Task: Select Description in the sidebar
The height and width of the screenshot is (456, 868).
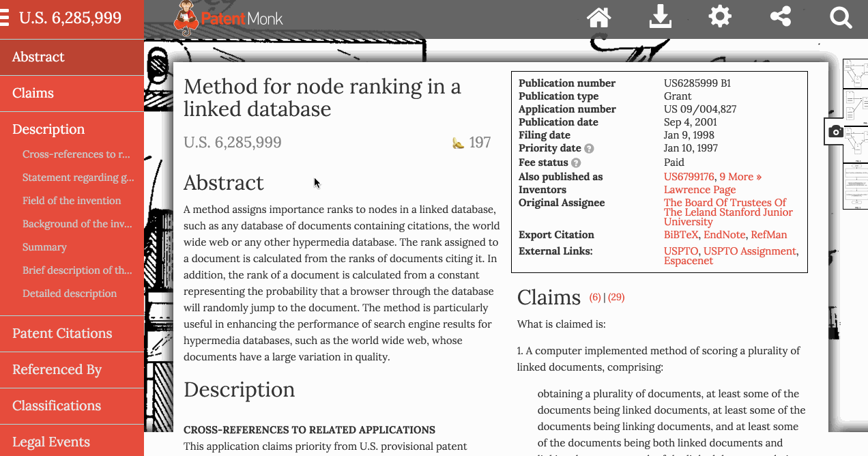Action: point(72,130)
